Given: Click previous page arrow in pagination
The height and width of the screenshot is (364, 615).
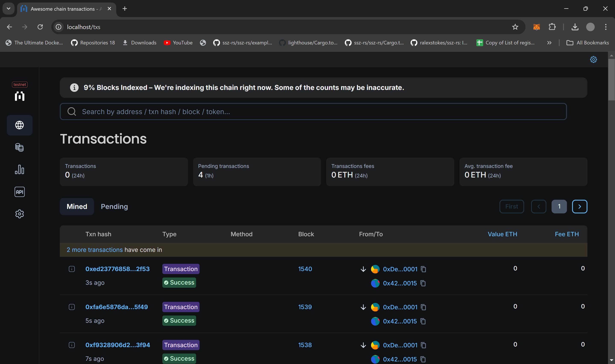Looking at the screenshot, I should click(x=539, y=207).
